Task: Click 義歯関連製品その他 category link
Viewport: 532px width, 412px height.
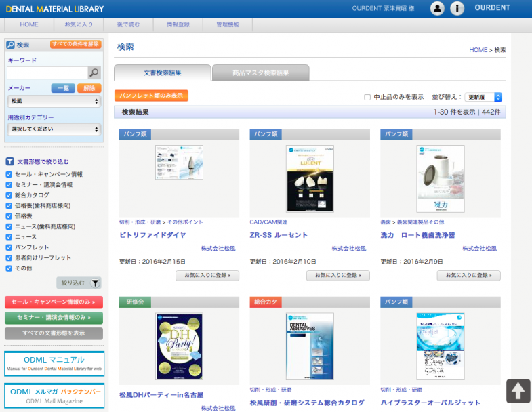Action: (420, 222)
